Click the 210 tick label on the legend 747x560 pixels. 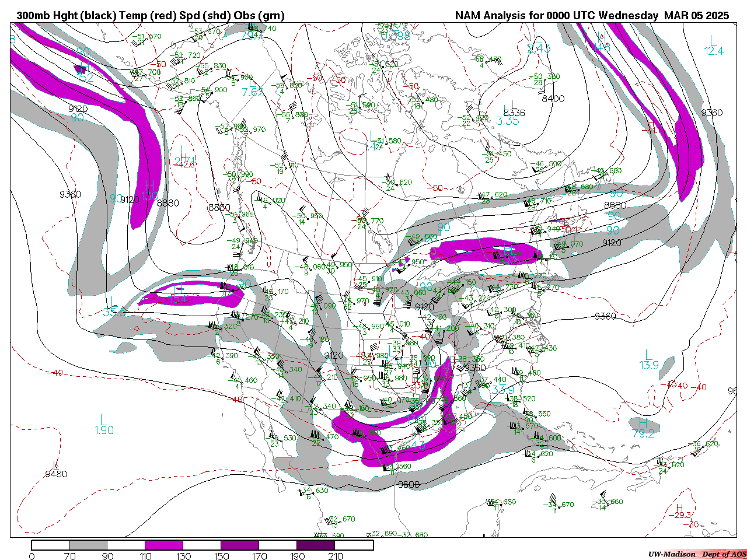point(336,556)
